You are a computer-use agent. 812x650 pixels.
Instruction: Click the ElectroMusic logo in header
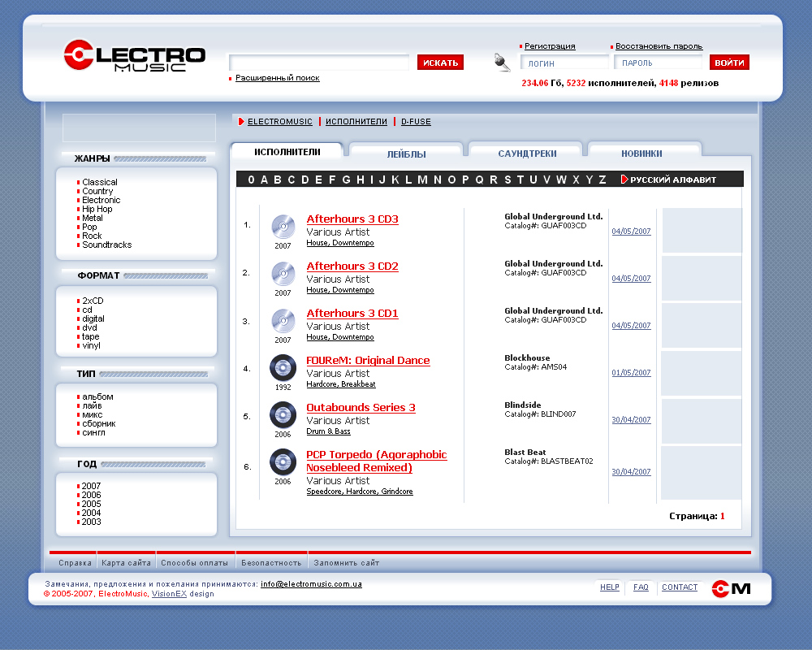coord(134,56)
